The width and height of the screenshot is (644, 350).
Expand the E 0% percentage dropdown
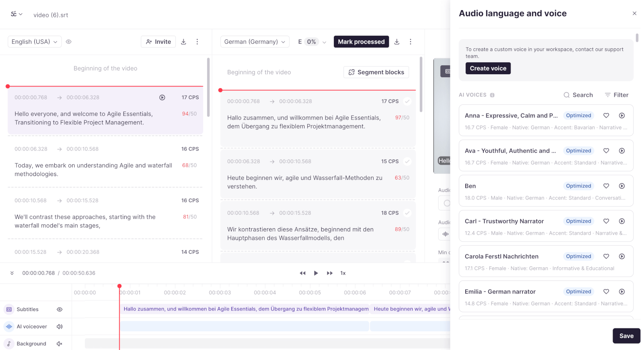[x=324, y=42]
